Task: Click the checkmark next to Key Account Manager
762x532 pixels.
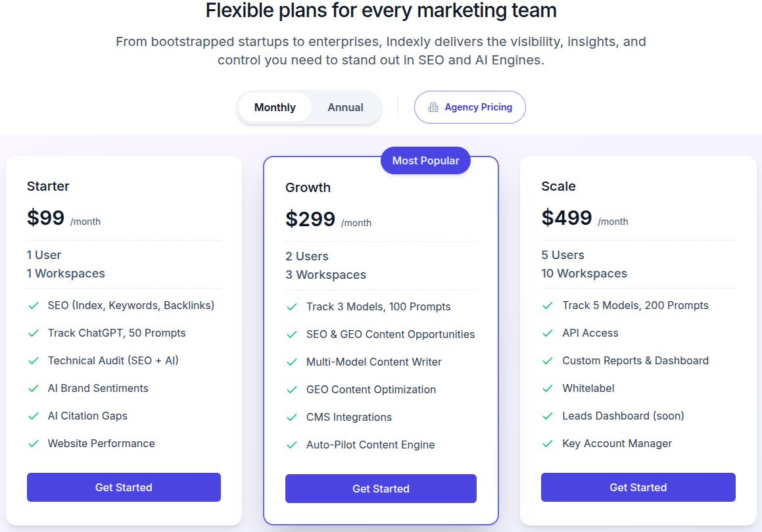Action: 548,444
